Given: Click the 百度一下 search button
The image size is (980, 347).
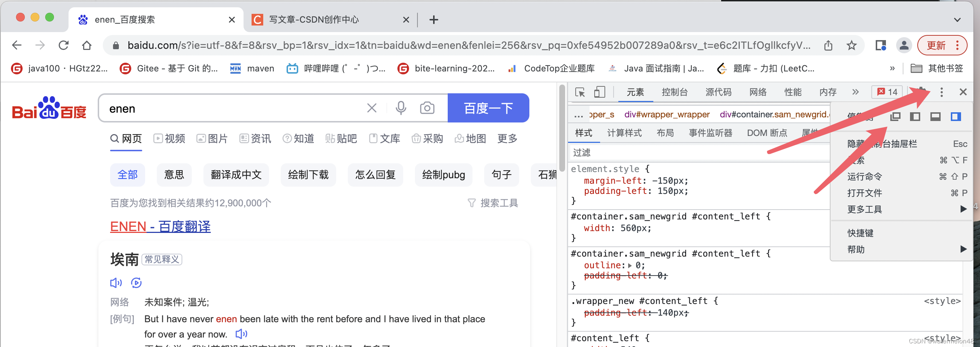Looking at the screenshot, I should (488, 108).
